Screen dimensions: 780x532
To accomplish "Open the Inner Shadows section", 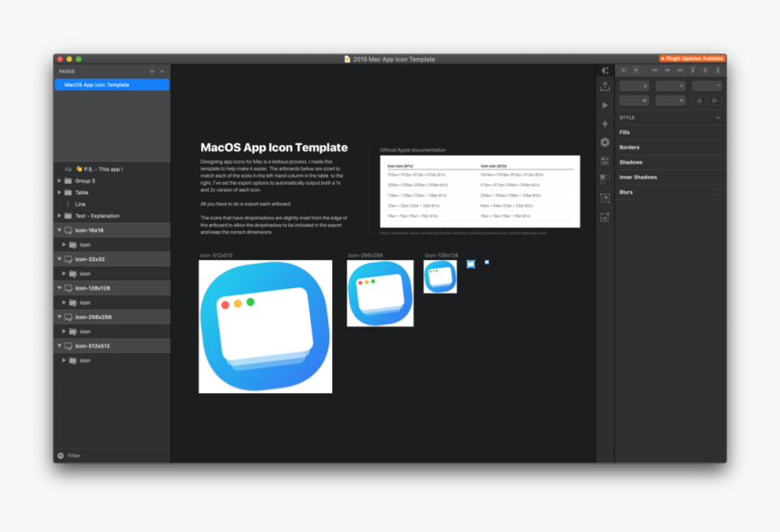I will (x=670, y=177).
